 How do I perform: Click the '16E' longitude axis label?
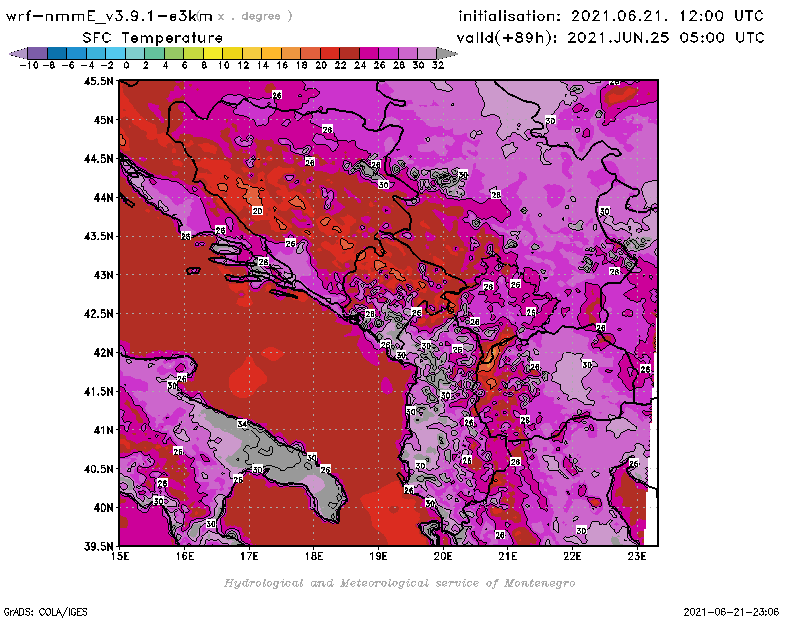[x=185, y=556]
